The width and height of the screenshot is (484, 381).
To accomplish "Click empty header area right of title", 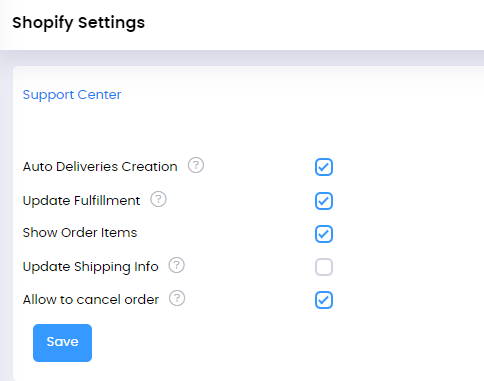I will (x=313, y=23).
